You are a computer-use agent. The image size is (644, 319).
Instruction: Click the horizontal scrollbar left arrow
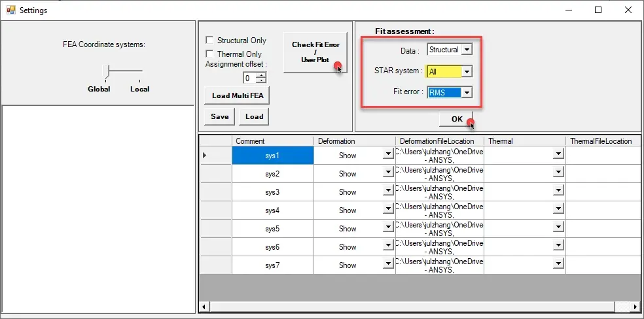(x=204, y=307)
